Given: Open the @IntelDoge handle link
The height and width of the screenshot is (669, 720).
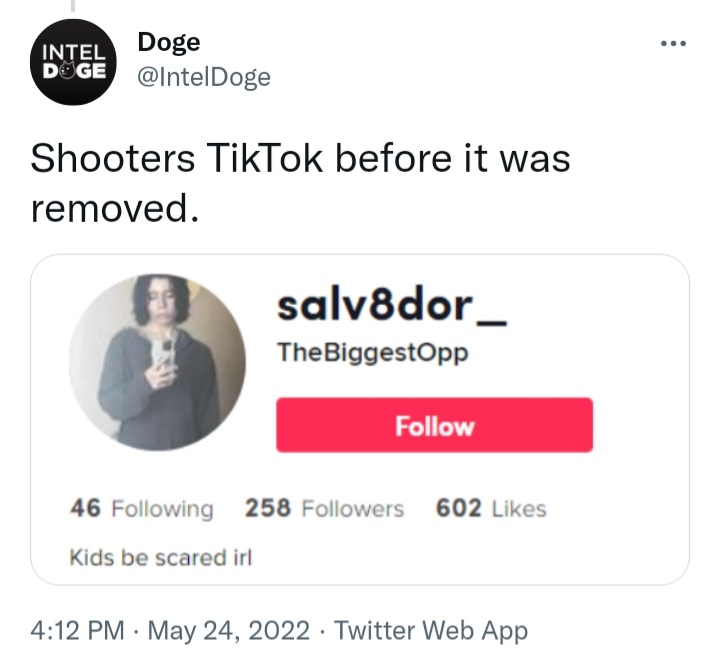Looking at the screenshot, I should click(204, 77).
